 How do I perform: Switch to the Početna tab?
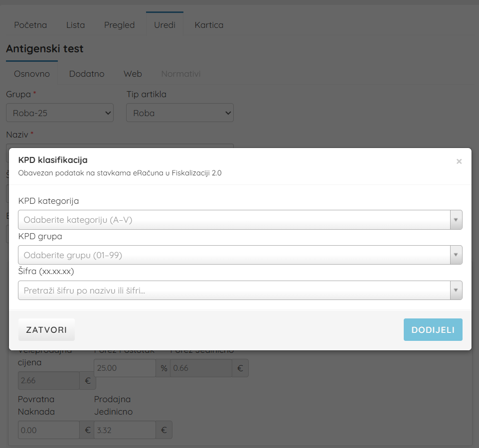coord(30,25)
